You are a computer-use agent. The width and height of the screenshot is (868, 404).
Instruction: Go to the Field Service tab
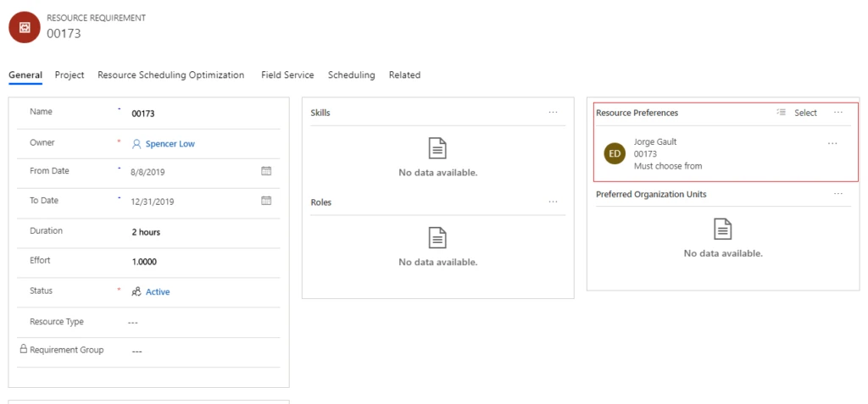tap(286, 75)
